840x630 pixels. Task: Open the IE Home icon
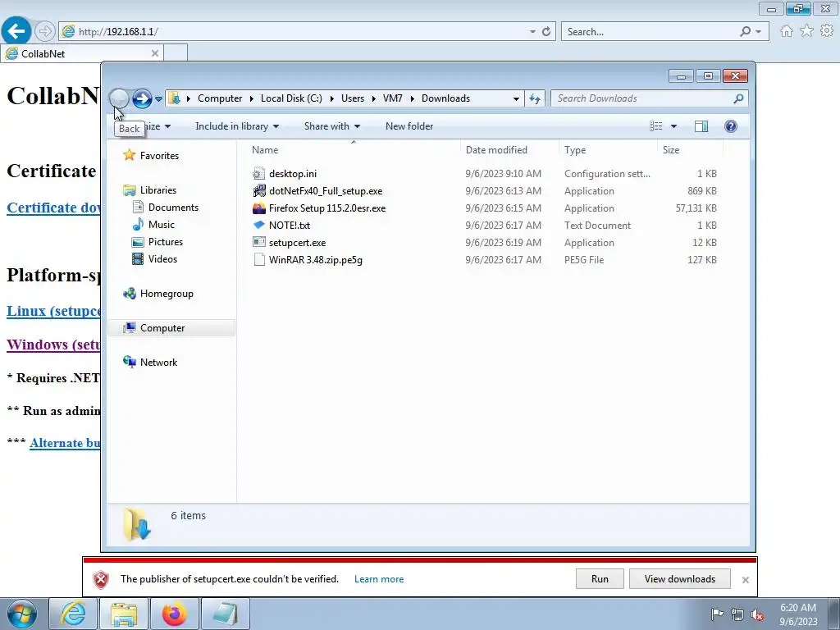787,31
